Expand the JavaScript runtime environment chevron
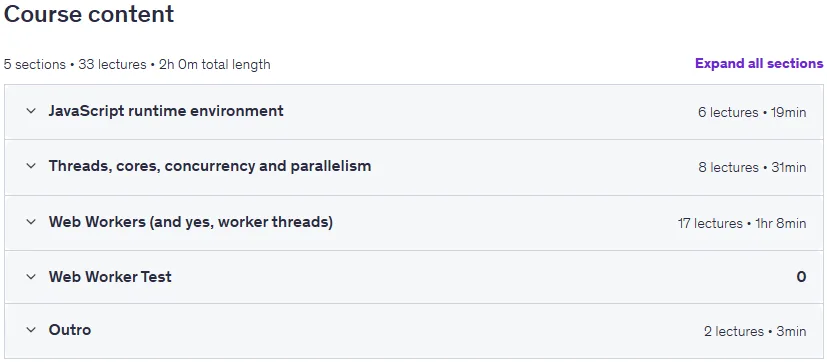 (31, 111)
